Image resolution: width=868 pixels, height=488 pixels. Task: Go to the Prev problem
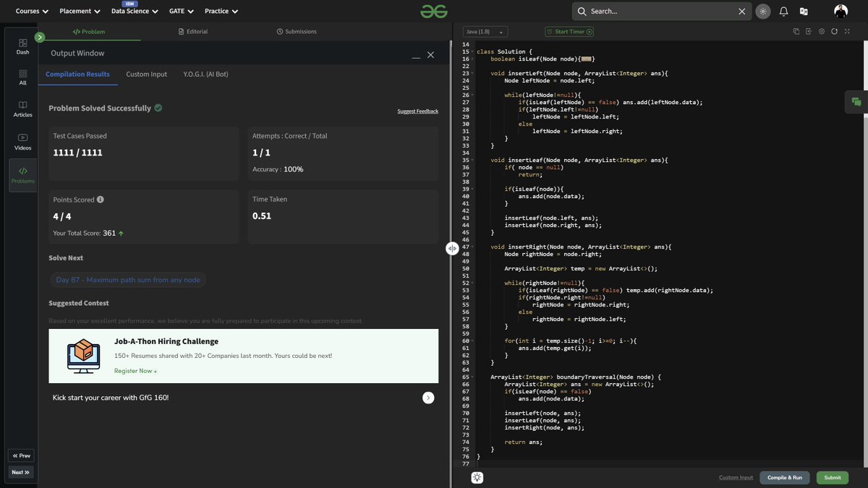point(21,455)
